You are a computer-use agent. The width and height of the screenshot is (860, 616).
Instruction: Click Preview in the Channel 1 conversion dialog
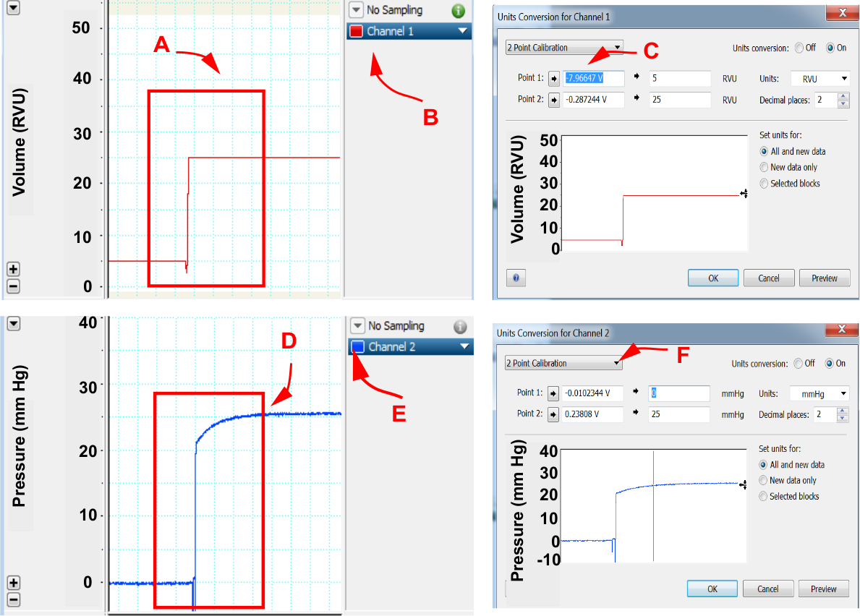point(825,278)
